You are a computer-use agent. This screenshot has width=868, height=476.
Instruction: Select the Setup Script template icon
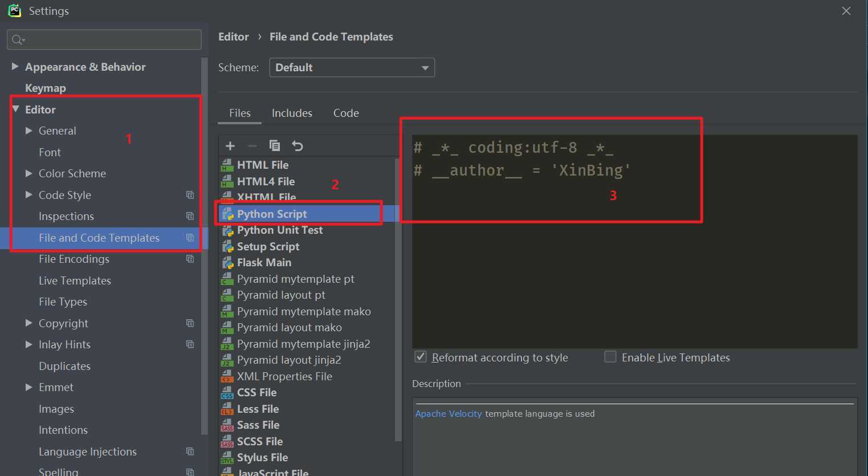click(228, 247)
